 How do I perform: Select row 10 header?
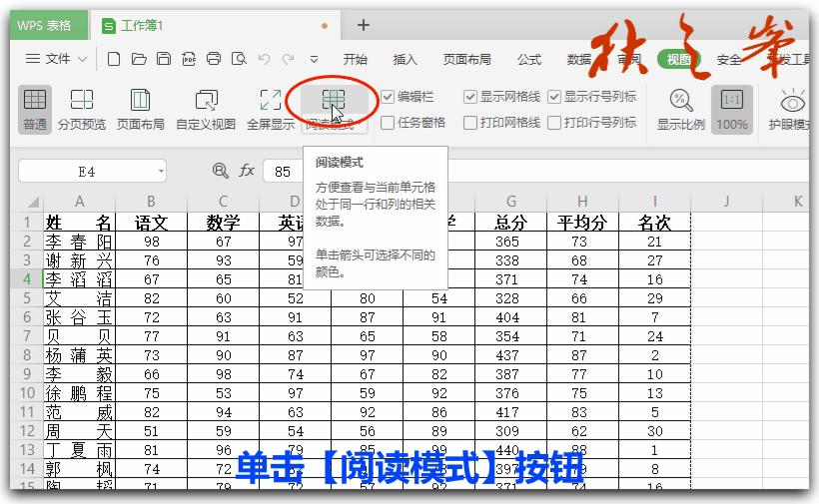(x=27, y=393)
